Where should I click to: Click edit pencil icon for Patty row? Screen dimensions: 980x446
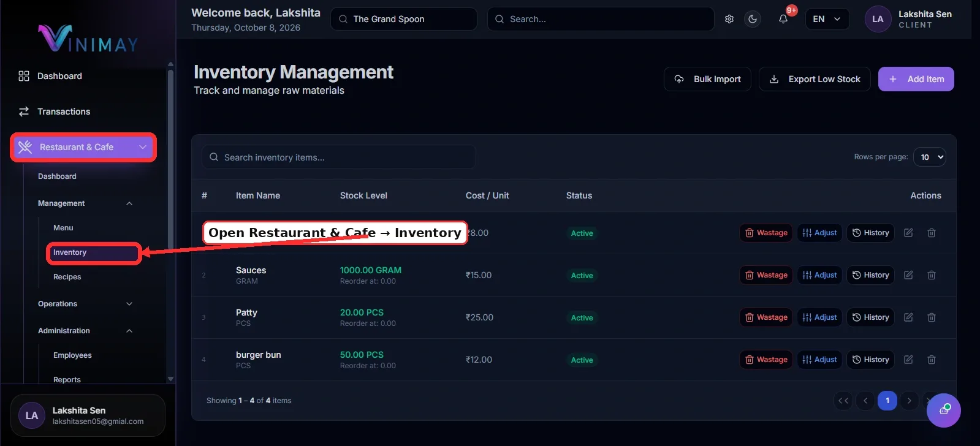click(908, 317)
